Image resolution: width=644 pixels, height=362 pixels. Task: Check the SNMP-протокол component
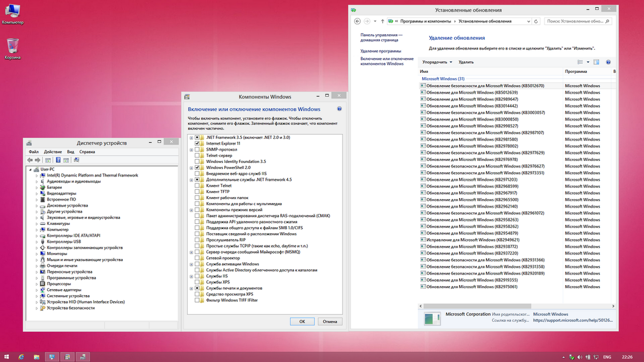(x=197, y=149)
